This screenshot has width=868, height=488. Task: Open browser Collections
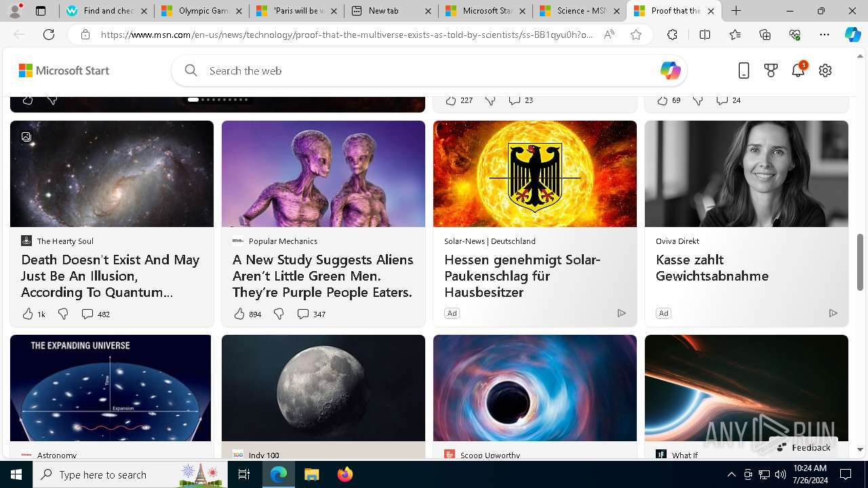(x=765, y=35)
